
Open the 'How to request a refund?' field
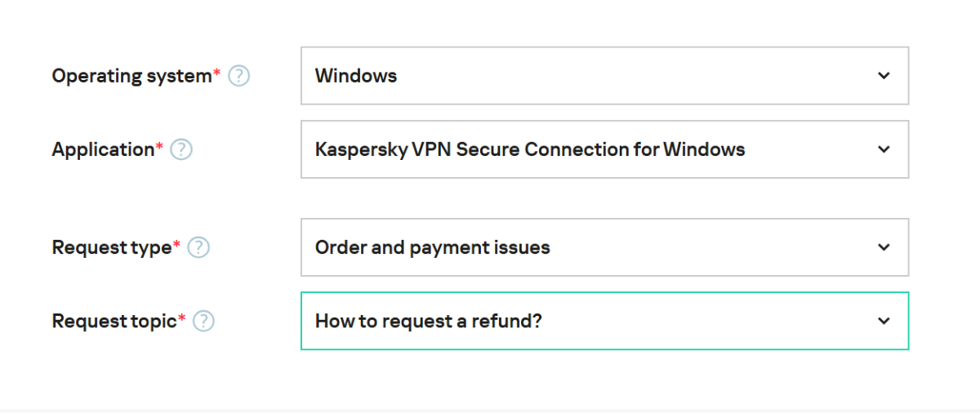click(429, 321)
